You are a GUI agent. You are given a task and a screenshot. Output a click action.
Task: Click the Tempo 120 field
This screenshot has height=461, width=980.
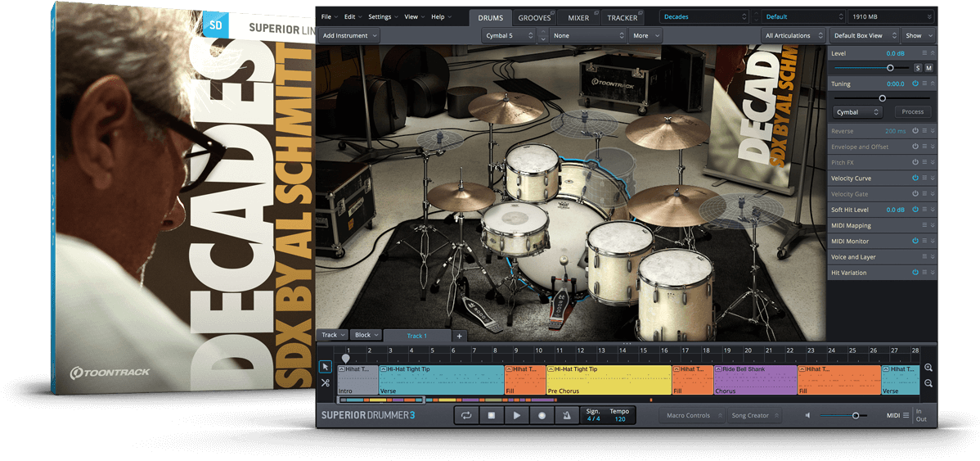619,415
